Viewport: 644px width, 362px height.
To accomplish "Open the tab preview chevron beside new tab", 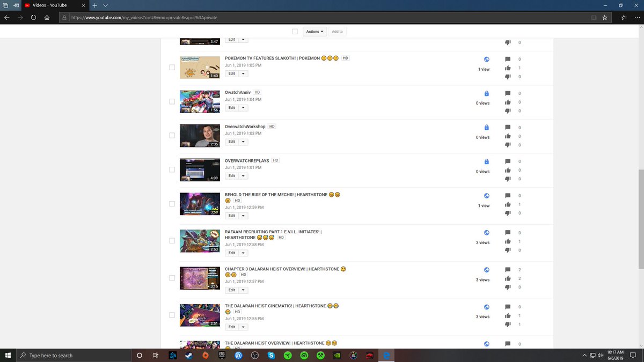I will point(105,5).
